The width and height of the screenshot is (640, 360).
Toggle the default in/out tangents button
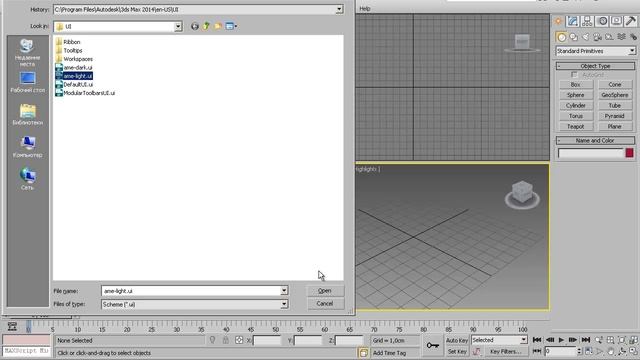pos(476,351)
